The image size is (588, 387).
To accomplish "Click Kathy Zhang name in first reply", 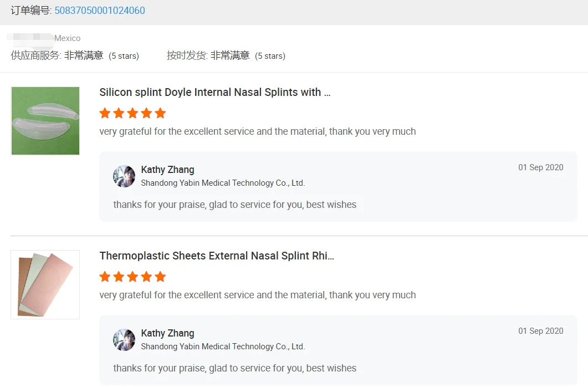I will [x=167, y=170].
